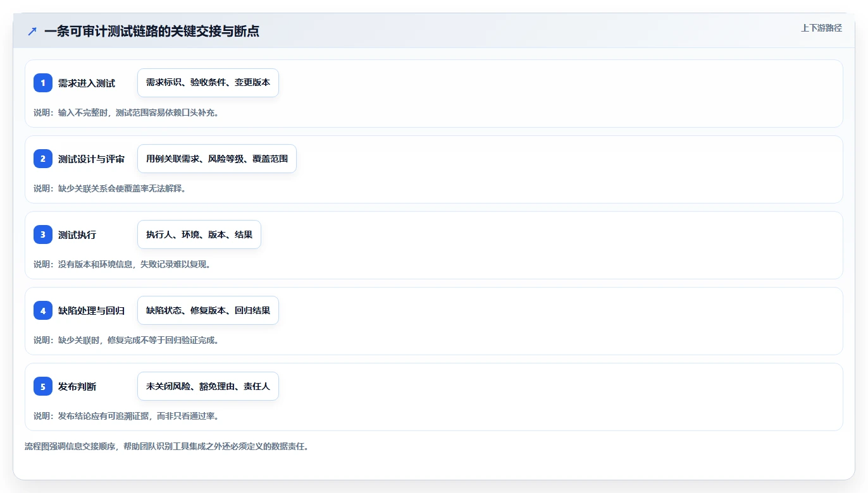Click the title 一条可审计测试链路的关键交接与断点

152,32
